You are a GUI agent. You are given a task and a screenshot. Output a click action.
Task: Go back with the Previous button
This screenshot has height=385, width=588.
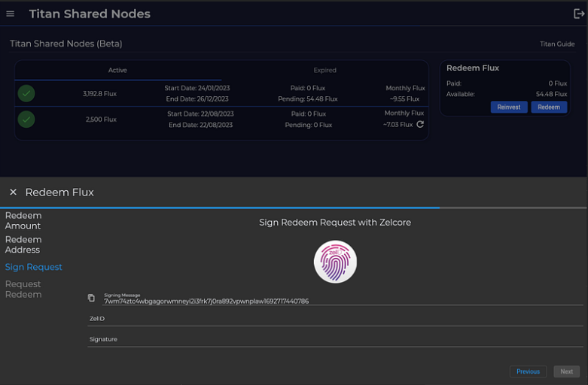528,371
